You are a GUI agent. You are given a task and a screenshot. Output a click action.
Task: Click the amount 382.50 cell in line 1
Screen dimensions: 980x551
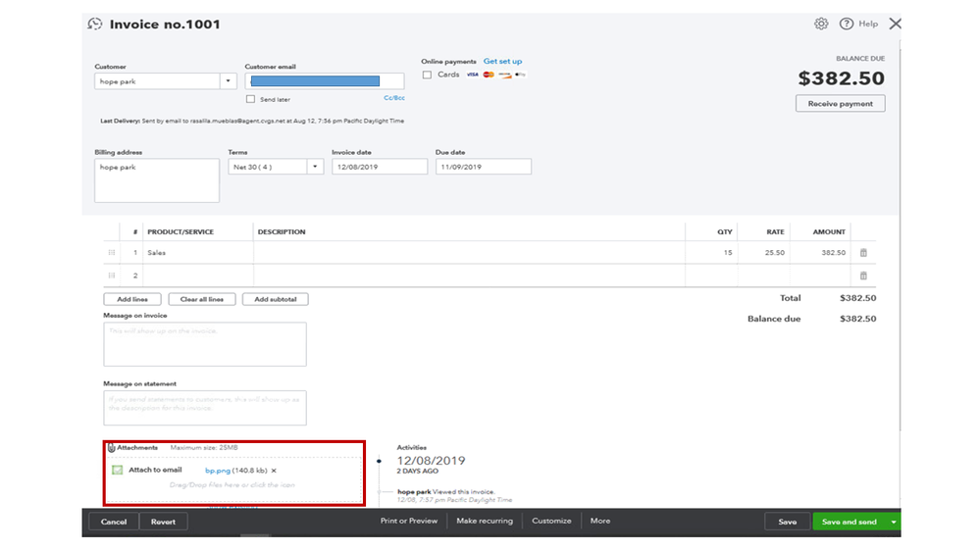(820, 253)
